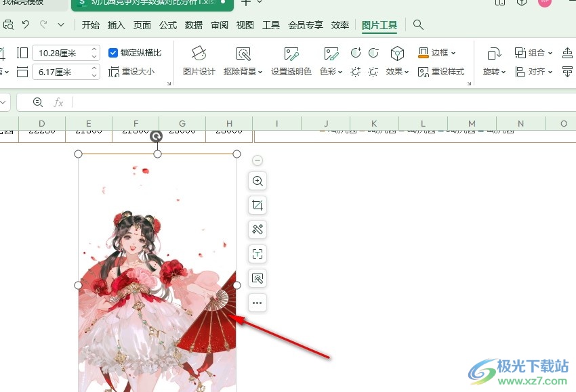Increase brightness with the brighter sun icon
This screenshot has width=576, height=392.
click(356, 72)
